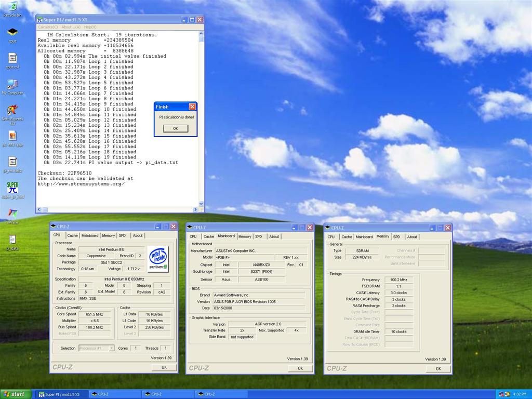The width and height of the screenshot is (532, 399).
Task: Open the Recycle Bin desktop icon
Action: 12,7
